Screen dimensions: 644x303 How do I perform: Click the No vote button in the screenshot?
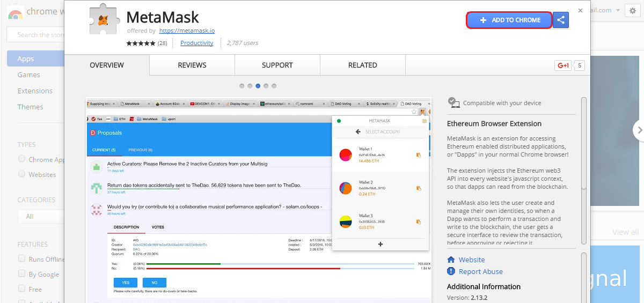[x=155, y=282]
